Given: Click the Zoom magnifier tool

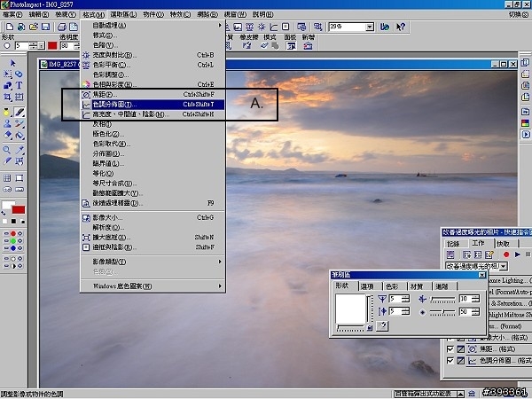Looking at the screenshot, I should pos(8,151).
